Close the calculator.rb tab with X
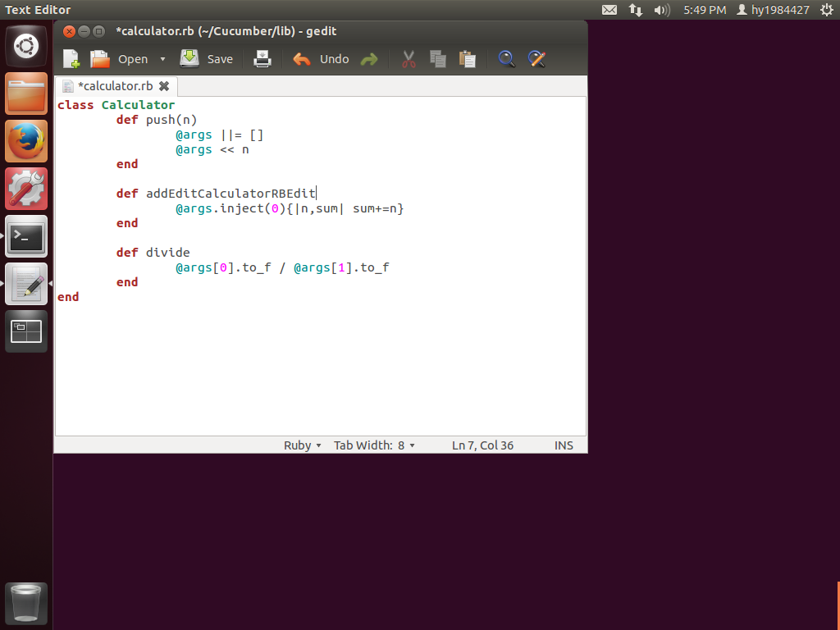 point(164,86)
